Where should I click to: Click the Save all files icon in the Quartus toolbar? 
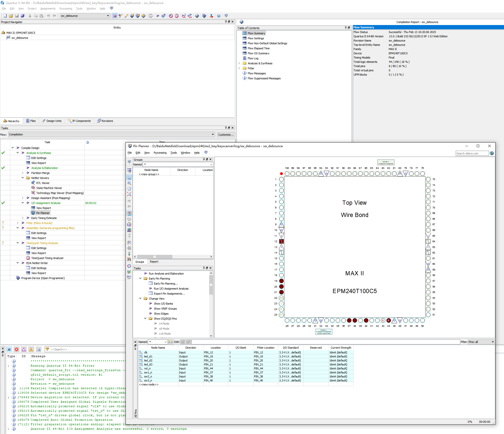[23, 16]
